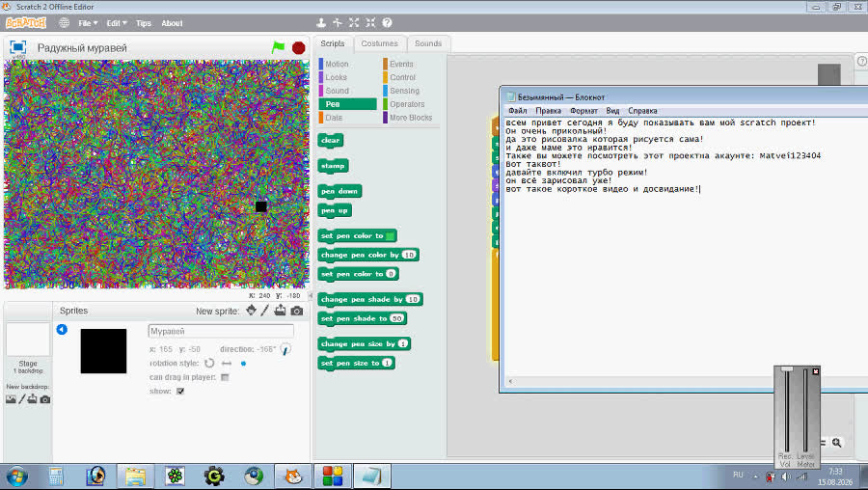
Task: Select the Operators block category
Action: 405,104
